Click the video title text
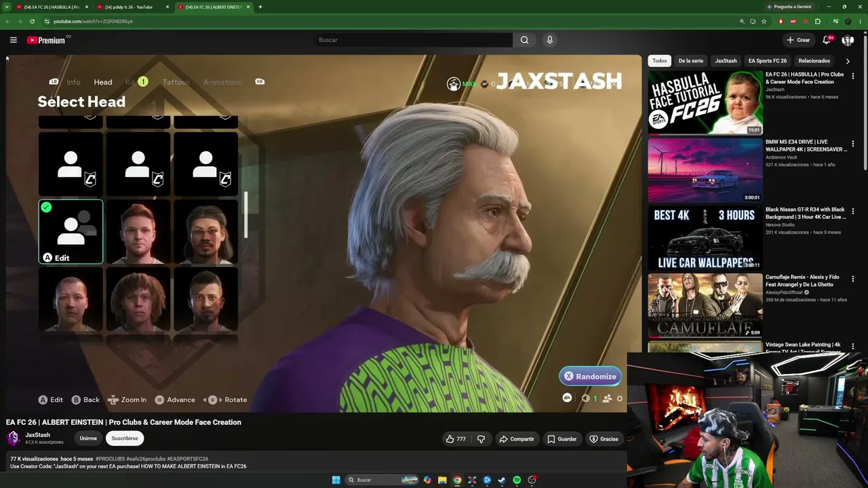Screen dimensions: 868x488 pos(123,422)
